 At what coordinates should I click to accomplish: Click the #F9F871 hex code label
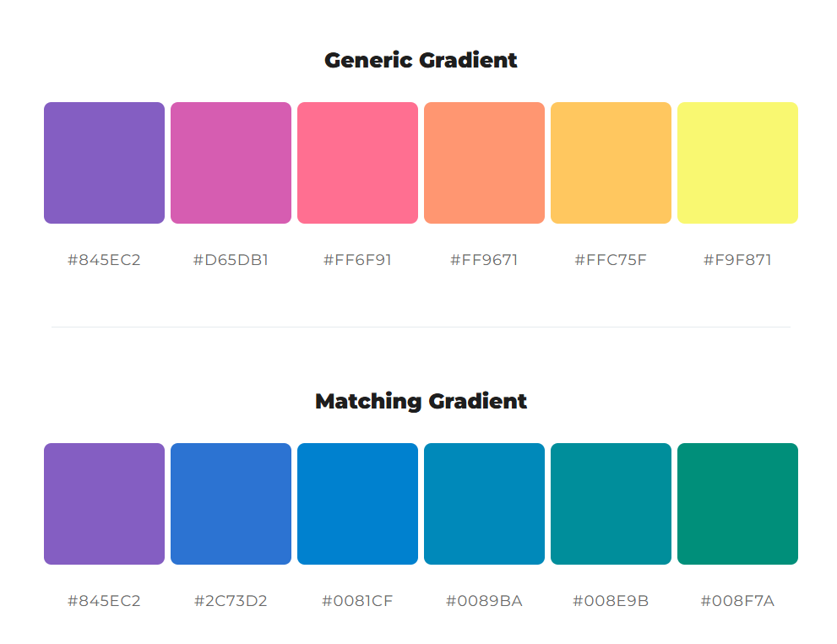(x=737, y=260)
